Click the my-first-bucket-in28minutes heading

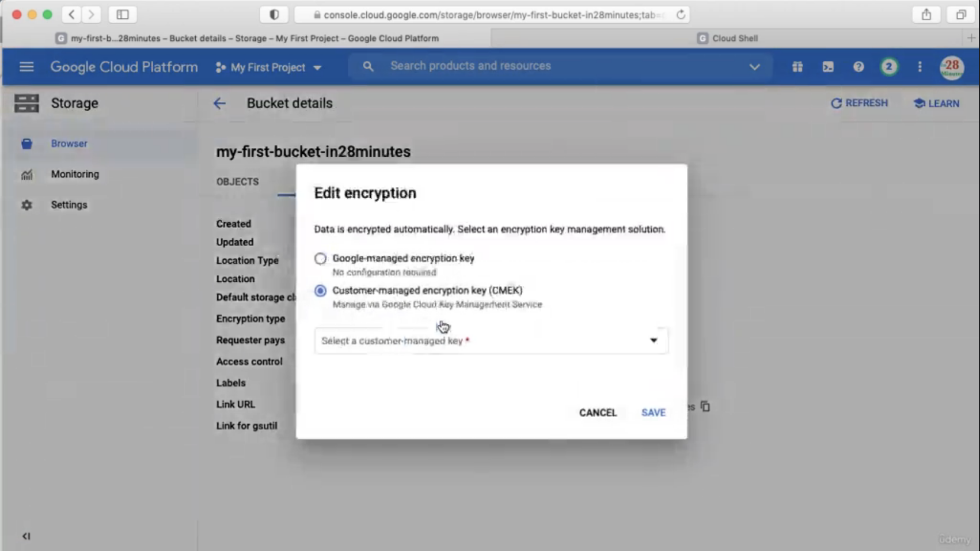313,152
